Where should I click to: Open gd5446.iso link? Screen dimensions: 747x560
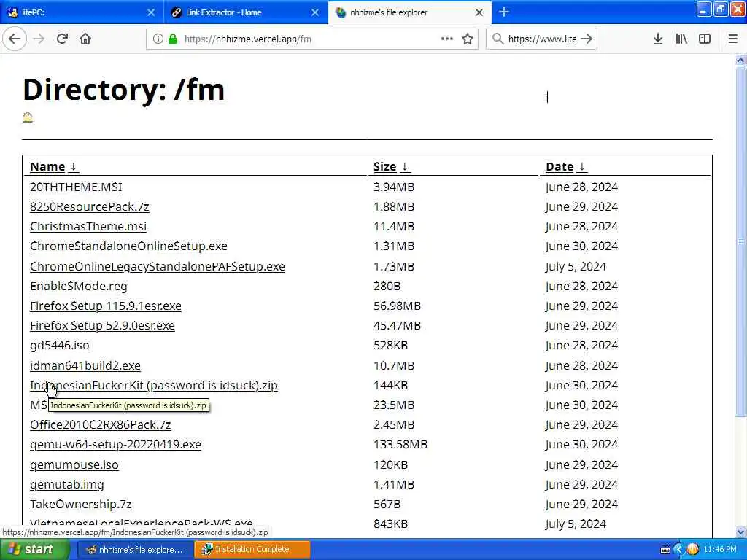tap(60, 345)
